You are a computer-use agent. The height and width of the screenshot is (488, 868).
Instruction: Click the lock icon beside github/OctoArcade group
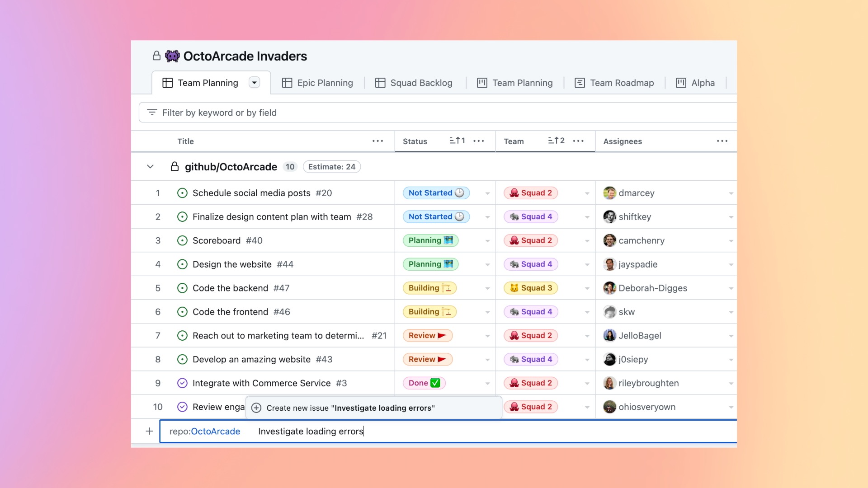click(175, 167)
